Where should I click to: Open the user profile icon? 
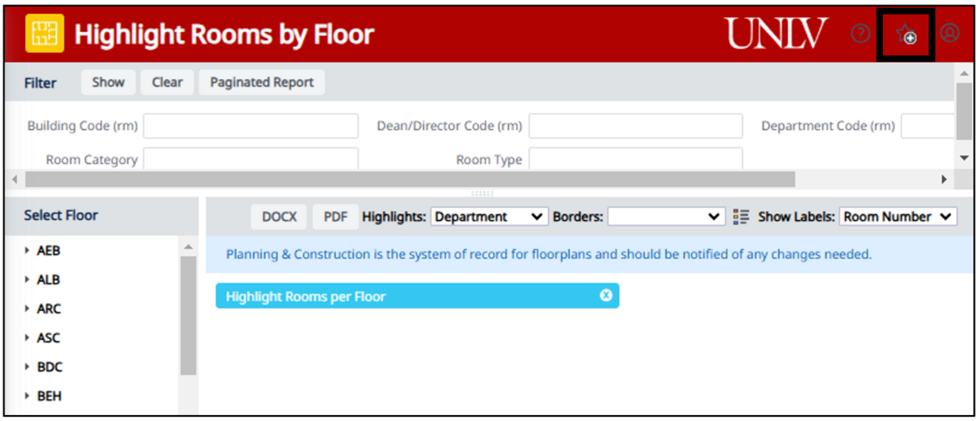click(949, 34)
